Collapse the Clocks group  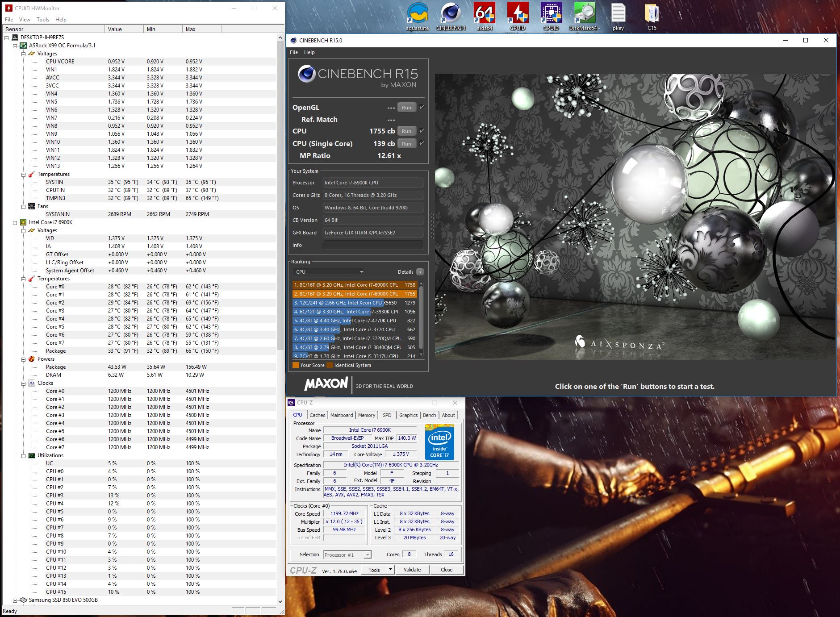coord(24,383)
